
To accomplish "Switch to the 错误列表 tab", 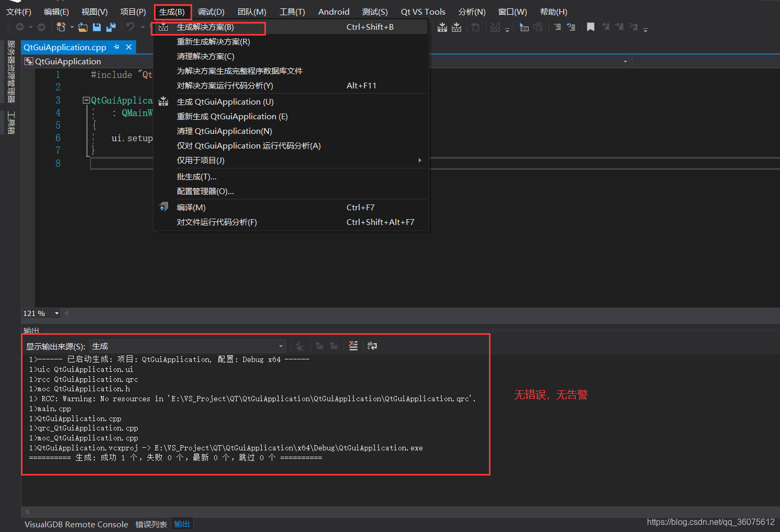I will click(151, 524).
